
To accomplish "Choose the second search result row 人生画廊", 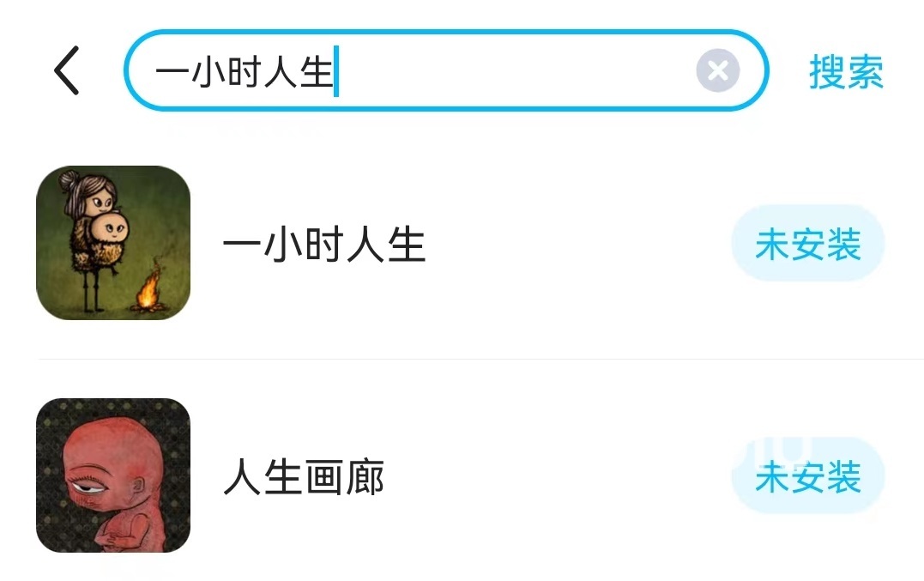I will (462, 475).
